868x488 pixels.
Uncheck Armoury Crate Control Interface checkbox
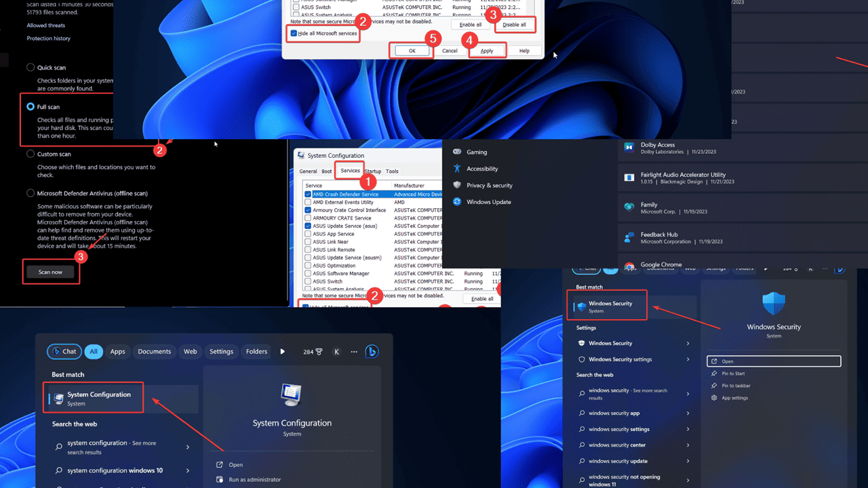point(308,210)
